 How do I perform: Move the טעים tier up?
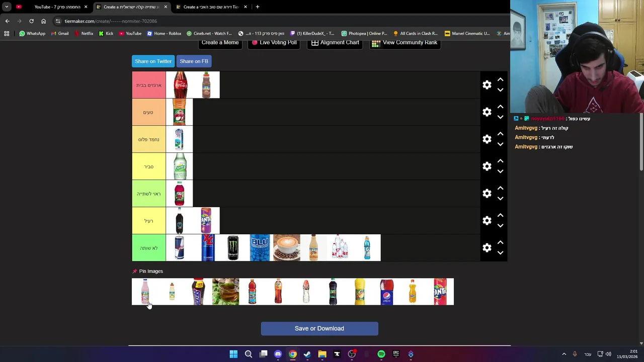[x=500, y=107]
